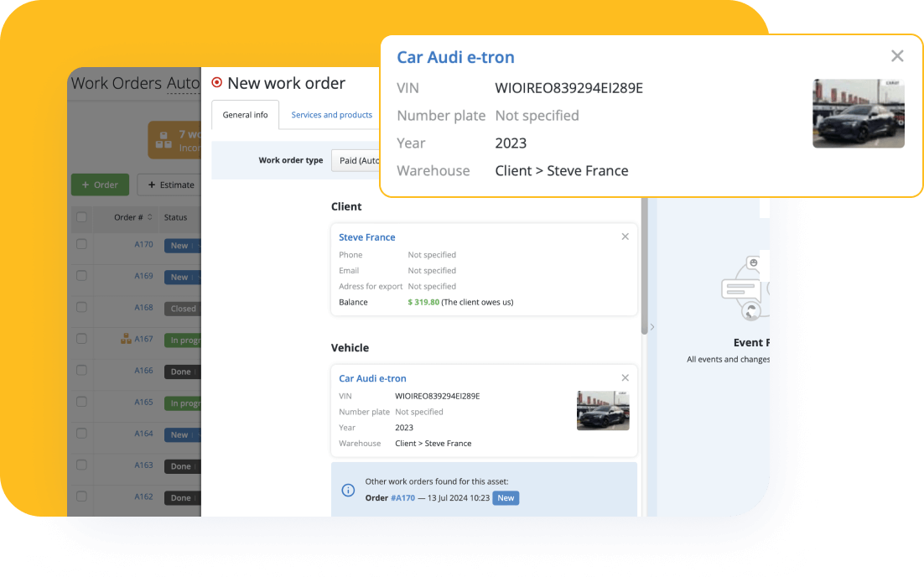The height and width of the screenshot is (577, 924).
Task: Open order A169 in list
Action: pos(143,276)
